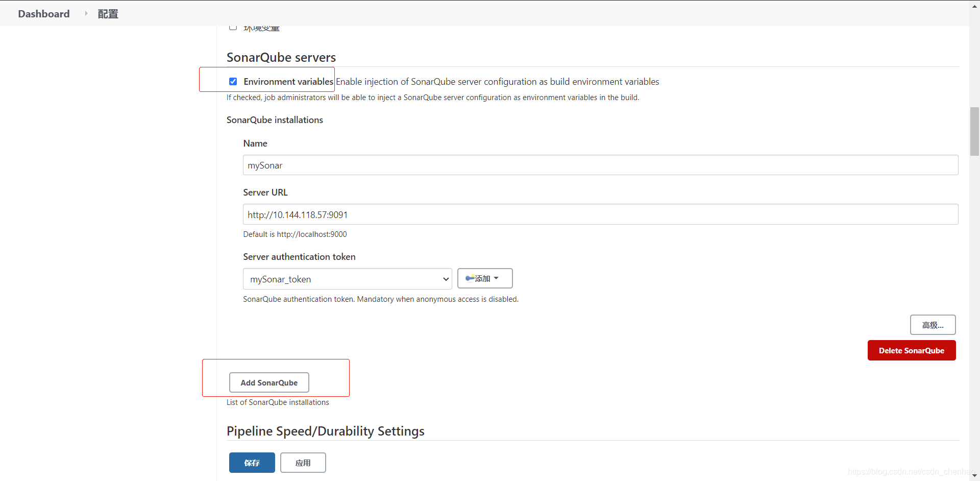Viewport: 980px width, 481px height.
Task: Click the 'Default is http://localhost:9000' hint
Action: [295, 234]
